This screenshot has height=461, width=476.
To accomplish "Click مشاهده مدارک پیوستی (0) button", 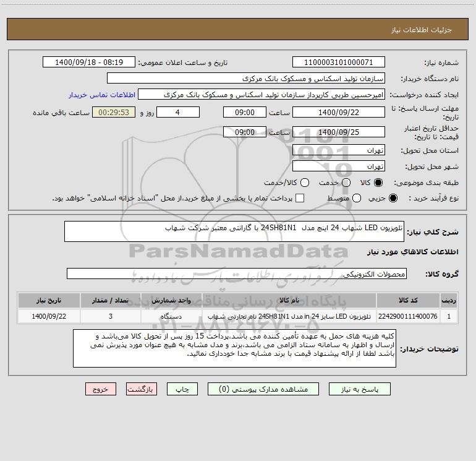I will tap(263, 389).
